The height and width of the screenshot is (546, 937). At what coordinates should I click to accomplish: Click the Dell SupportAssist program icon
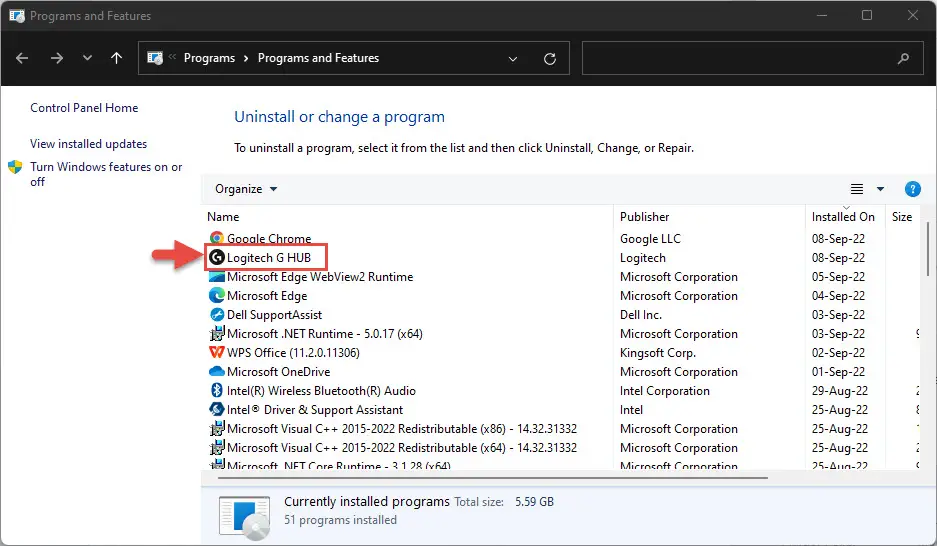pyautogui.click(x=217, y=315)
